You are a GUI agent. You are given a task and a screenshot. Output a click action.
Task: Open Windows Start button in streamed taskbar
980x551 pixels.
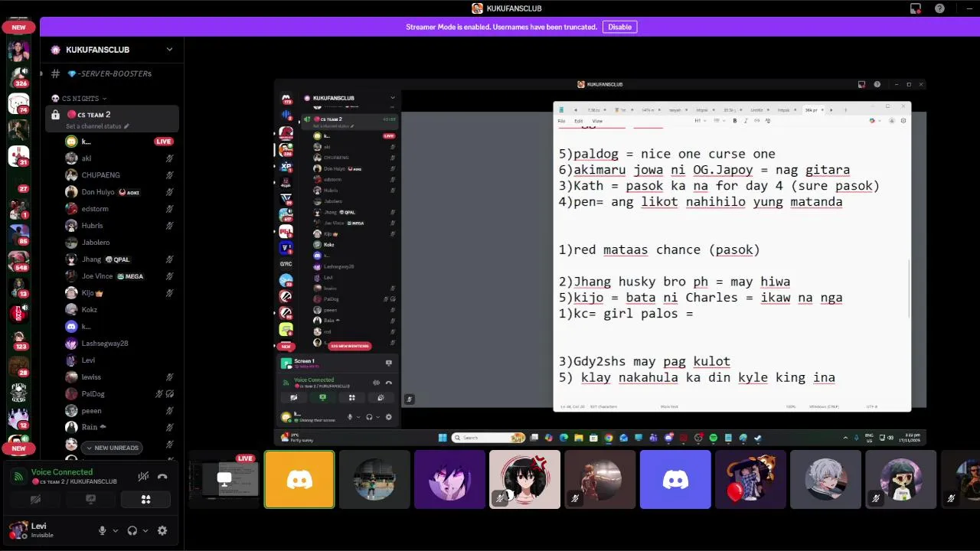coord(443,438)
